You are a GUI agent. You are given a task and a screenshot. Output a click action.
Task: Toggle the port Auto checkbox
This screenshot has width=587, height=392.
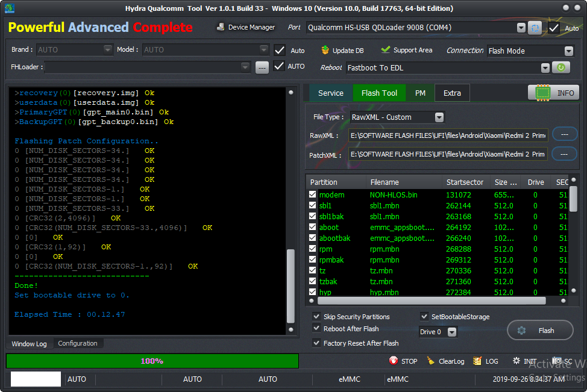coord(554,28)
